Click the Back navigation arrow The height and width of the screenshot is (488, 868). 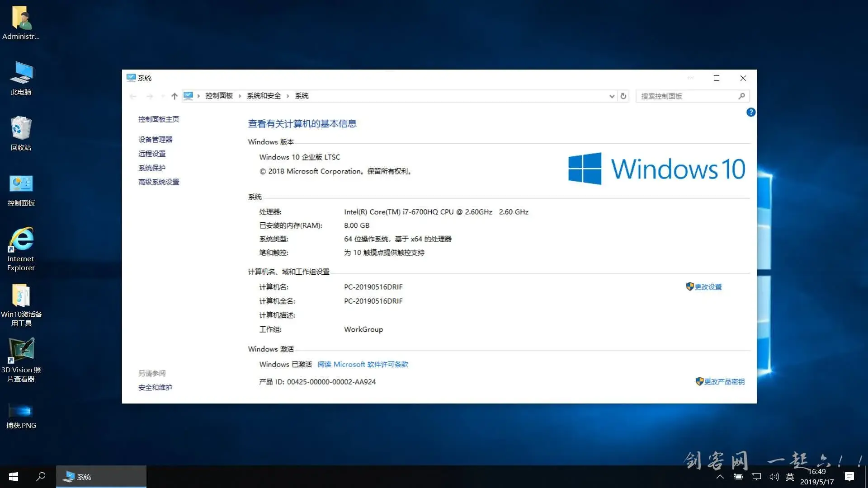(133, 96)
